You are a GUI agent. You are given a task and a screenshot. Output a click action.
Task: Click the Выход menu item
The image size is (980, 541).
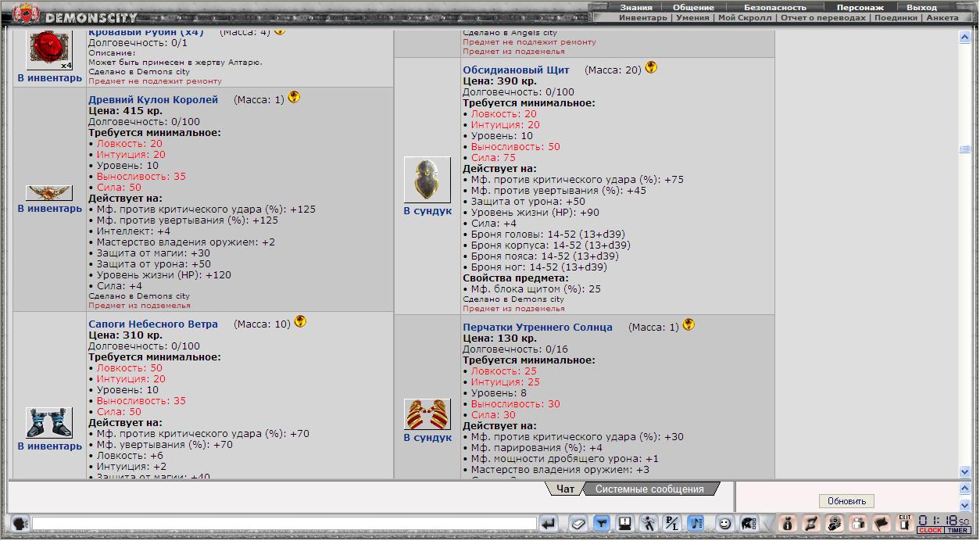pyautogui.click(x=921, y=8)
